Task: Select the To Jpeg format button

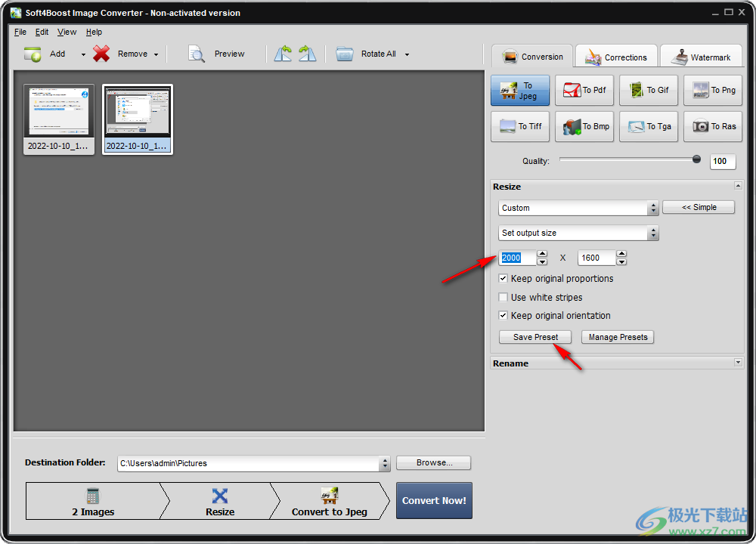Action: point(520,90)
